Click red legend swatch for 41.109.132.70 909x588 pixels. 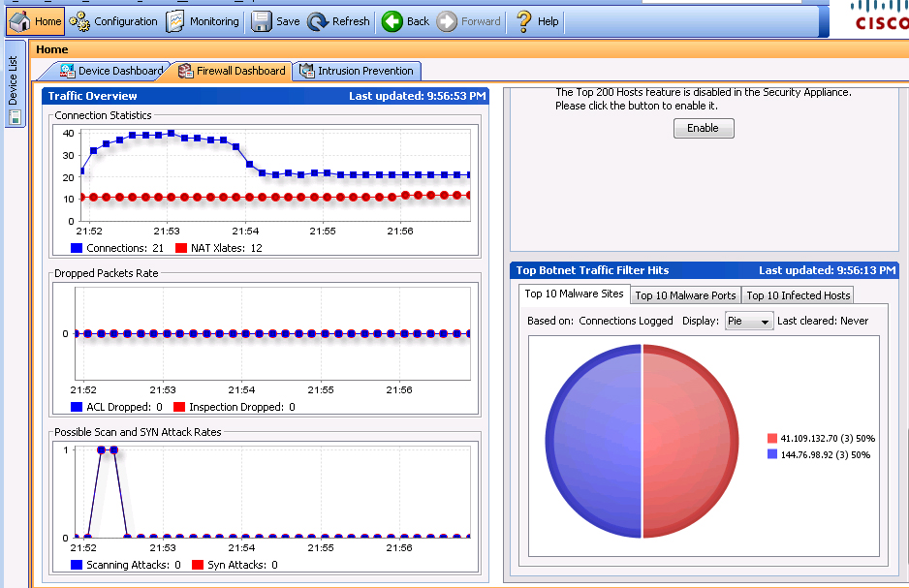[772, 438]
